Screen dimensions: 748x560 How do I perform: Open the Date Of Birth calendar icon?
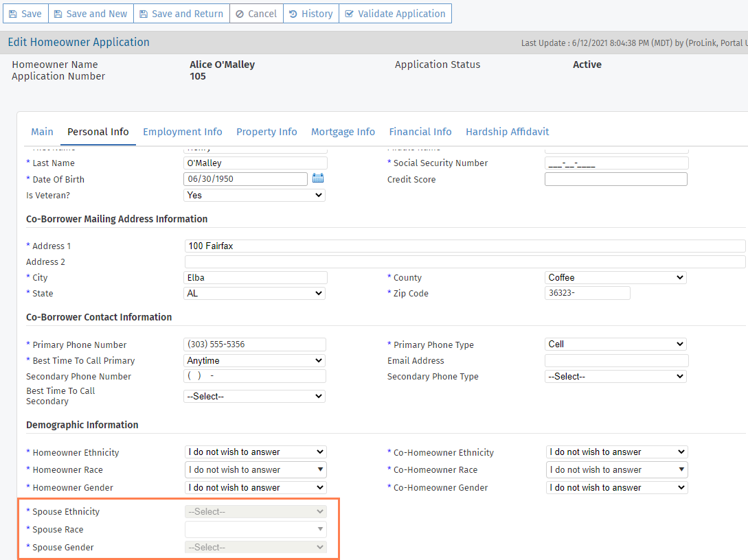pyautogui.click(x=318, y=178)
